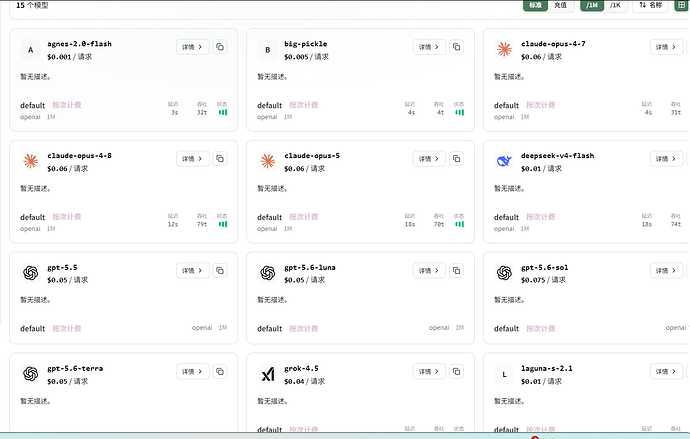The width and height of the screenshot is (690, 439).
Task: Open 详情 for laguna-s-2.1
Action: 666,371
